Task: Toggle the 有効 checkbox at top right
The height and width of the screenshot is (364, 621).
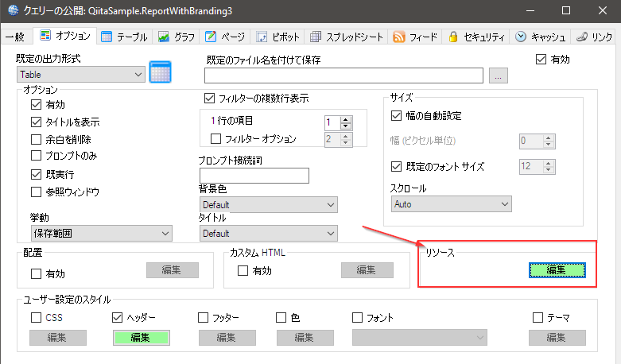Action: [x=541, y=60]
